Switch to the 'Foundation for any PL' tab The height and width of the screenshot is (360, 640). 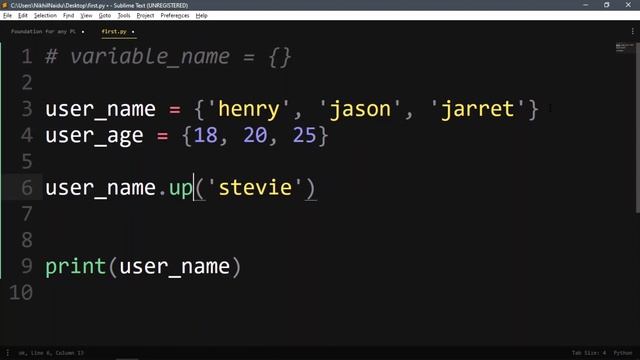coord(43,31)
